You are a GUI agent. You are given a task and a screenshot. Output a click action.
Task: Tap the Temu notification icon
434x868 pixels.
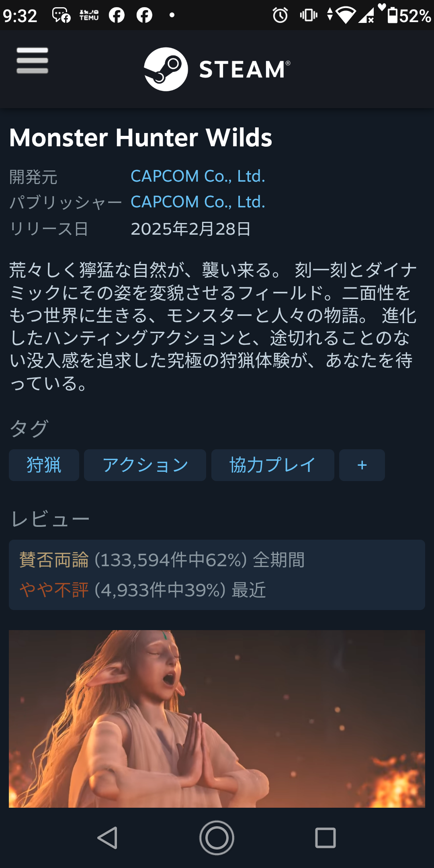tap(89, 15)
